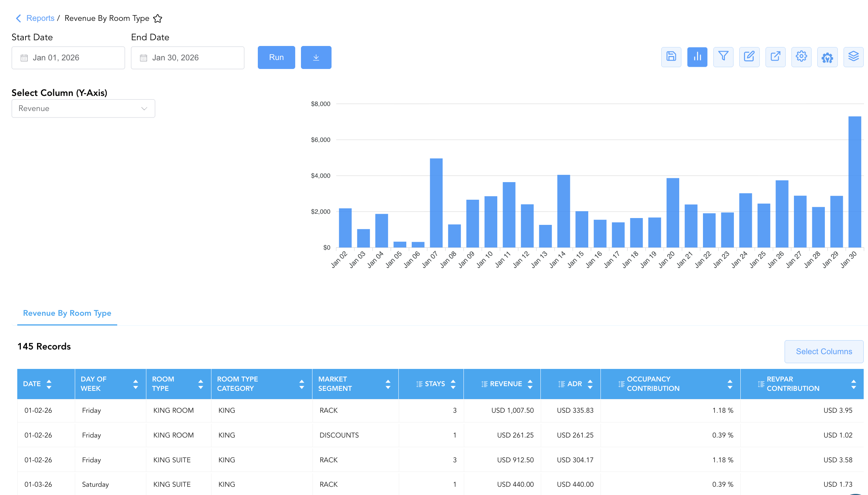Click the Start Date input Jan 01, 2026
The image size is (868, 495).
click(x=68, y=58)
